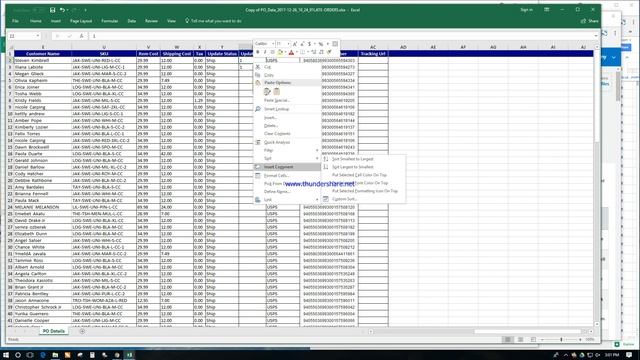This screenshot has height=360, width=640.
Task: Click the first Paste option icon
Action: (x=267, y=91)
